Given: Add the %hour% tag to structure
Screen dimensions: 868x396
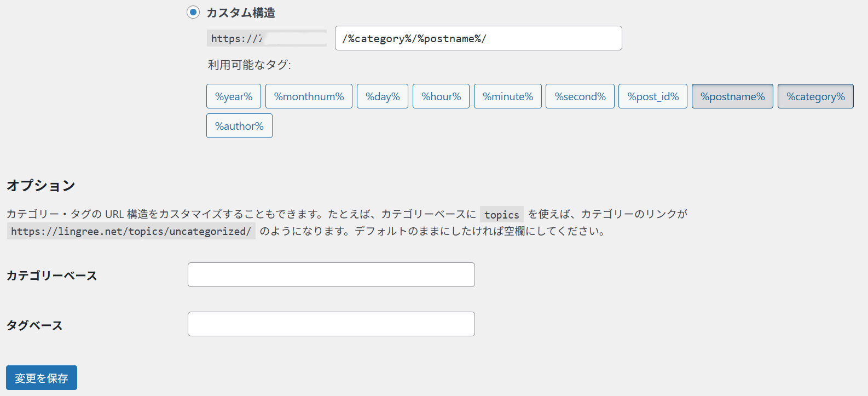Looking at the screenshot, I should [441, 96].
